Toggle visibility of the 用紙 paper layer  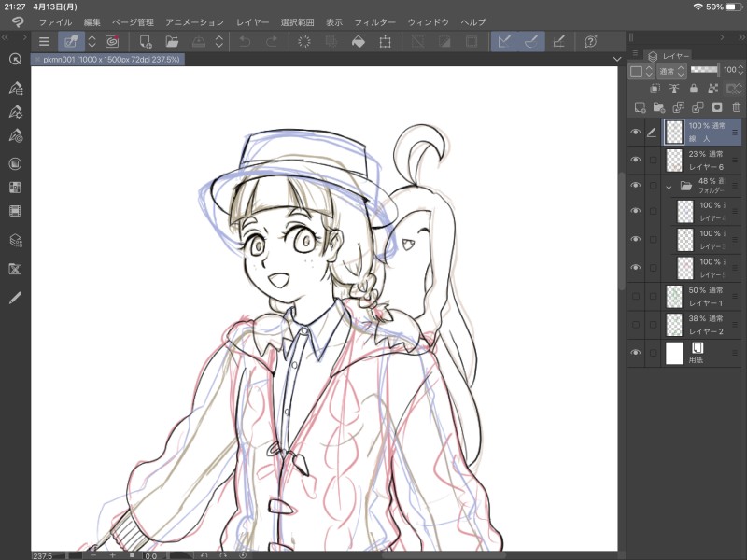point(636,353)
